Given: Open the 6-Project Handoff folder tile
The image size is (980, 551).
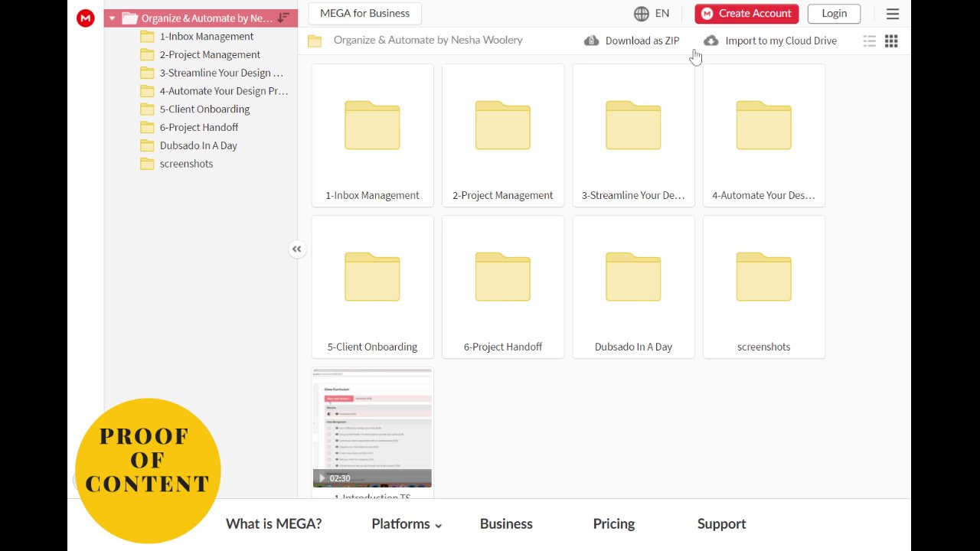Looking at the screenshot, I should coord(503,287).
